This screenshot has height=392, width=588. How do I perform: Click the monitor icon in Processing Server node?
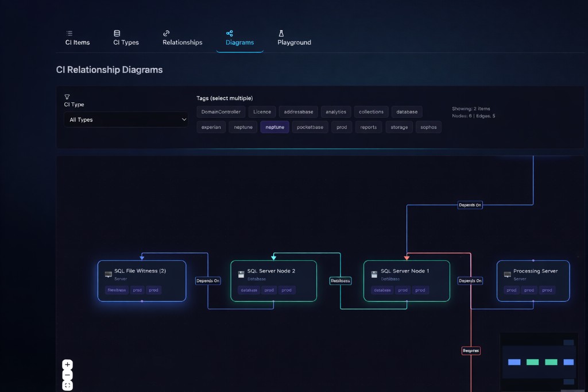508,275
